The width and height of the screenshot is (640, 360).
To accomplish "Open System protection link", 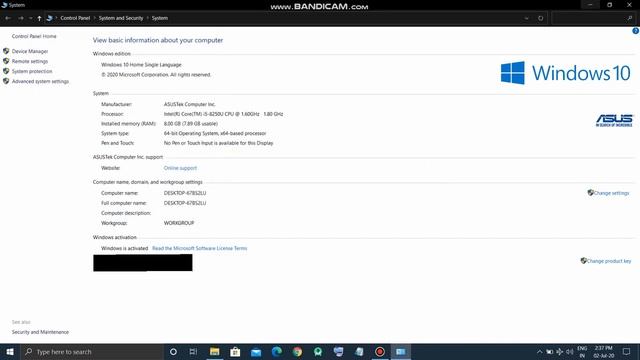I will click(x=32, y=71).
